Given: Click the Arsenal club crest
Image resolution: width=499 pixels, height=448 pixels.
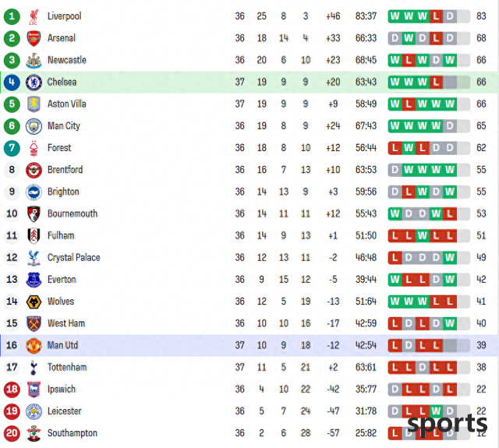Looking at the screenshot, I should point(34,38).
